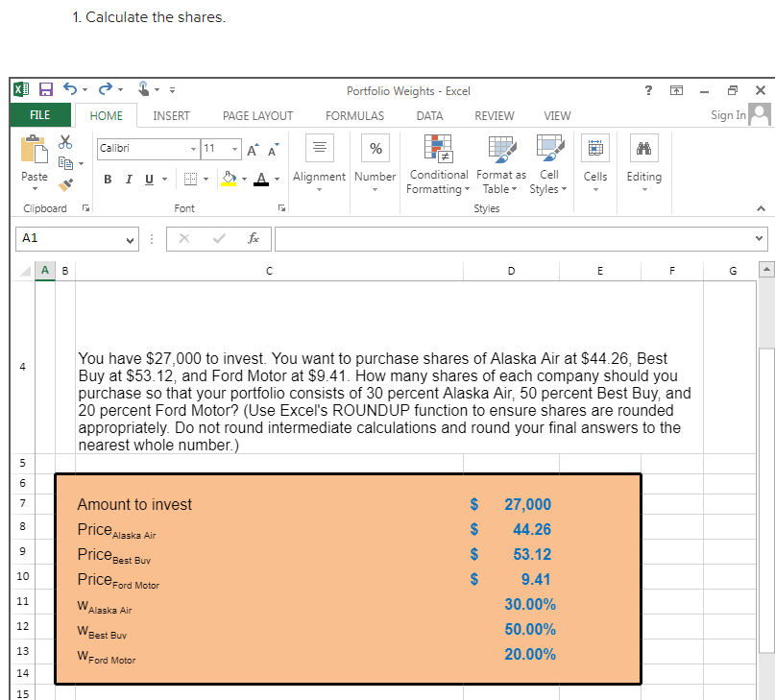Image resolution: width=775 pixels, height=700 pixels.
Task: Click the Format Painter brush icon
Action: tap(65, 184)
